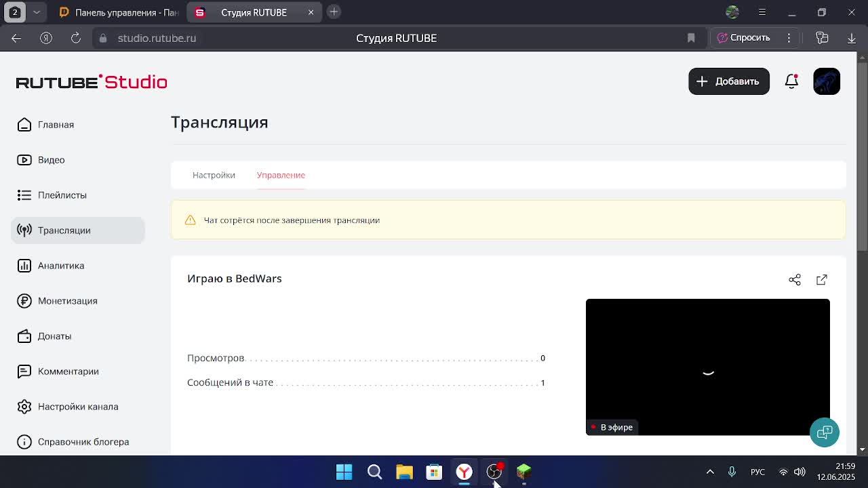Open a new browser tab

click(x=334, y=12)
